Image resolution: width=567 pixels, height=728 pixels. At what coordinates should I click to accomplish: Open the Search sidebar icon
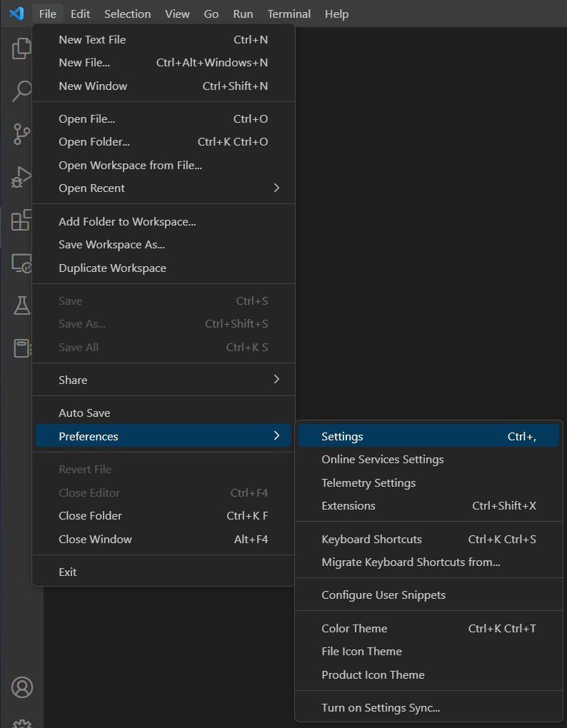[x=21, y=91]
